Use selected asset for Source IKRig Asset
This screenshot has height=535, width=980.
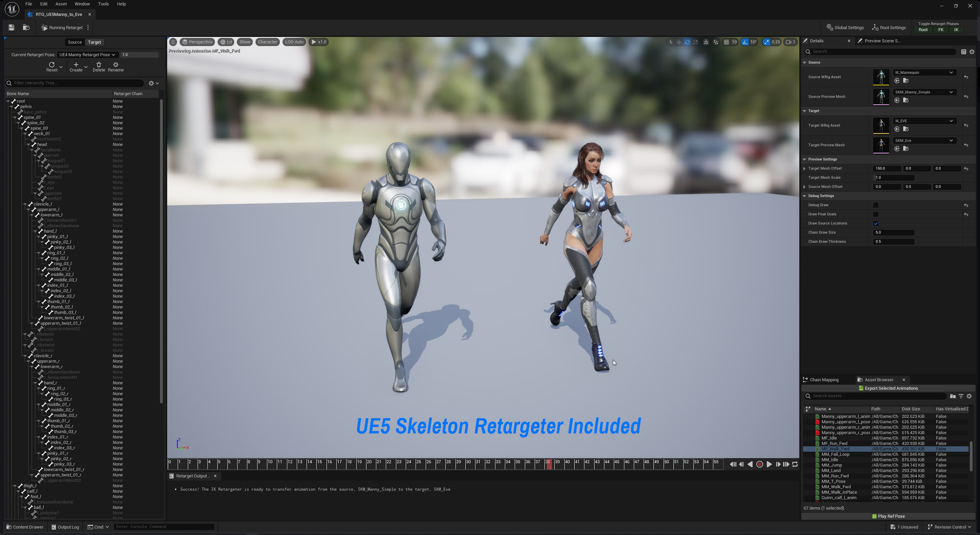point(897,81)
